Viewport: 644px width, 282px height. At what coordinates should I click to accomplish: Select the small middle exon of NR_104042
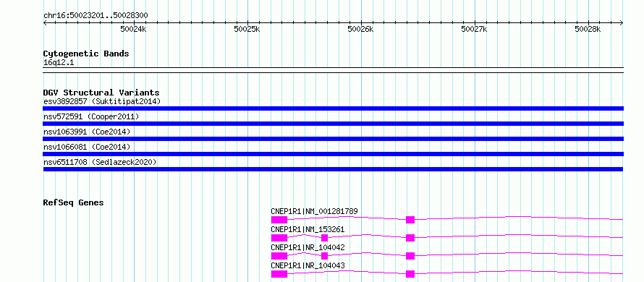tap(324, 256)
